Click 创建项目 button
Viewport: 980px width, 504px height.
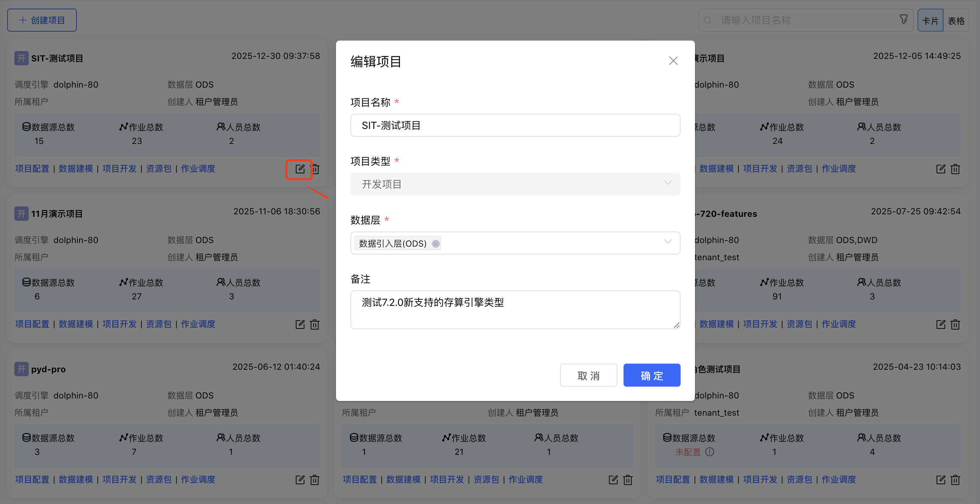coord(42,20)
